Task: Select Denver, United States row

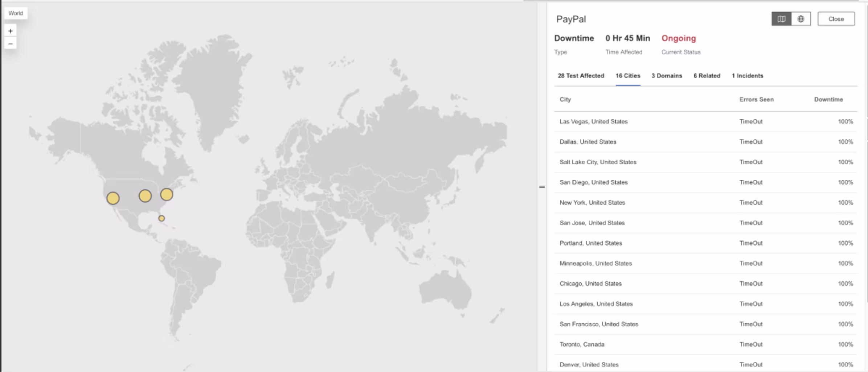Action: [x=706, y=364]
